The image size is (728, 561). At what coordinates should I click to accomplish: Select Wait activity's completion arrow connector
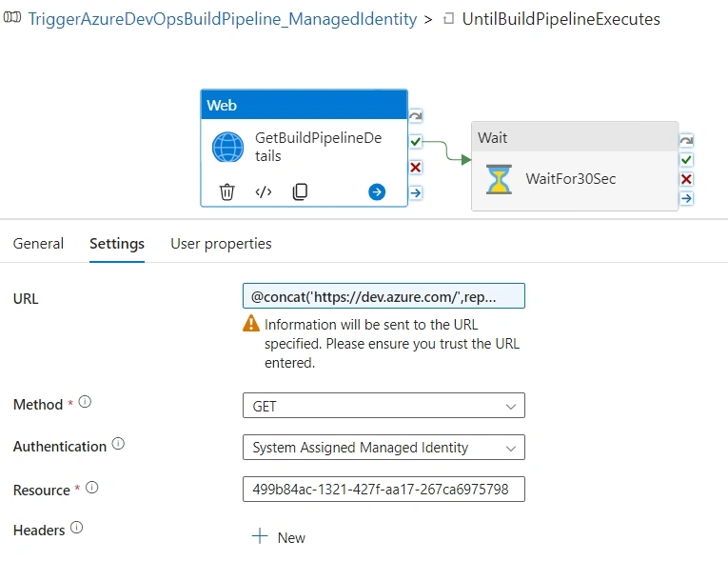686,198
